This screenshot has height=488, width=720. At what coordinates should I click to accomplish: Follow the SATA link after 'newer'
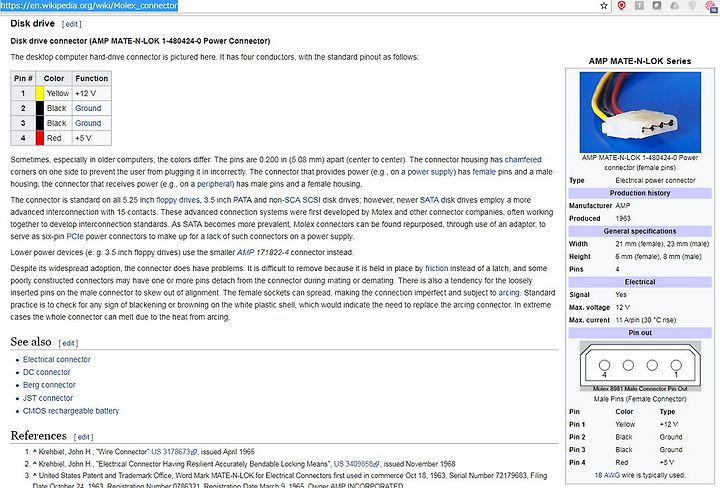429,200
